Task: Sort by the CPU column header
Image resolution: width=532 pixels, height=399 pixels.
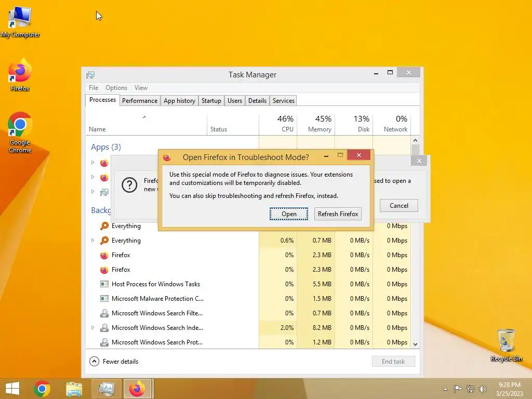Action: point(278,124)
